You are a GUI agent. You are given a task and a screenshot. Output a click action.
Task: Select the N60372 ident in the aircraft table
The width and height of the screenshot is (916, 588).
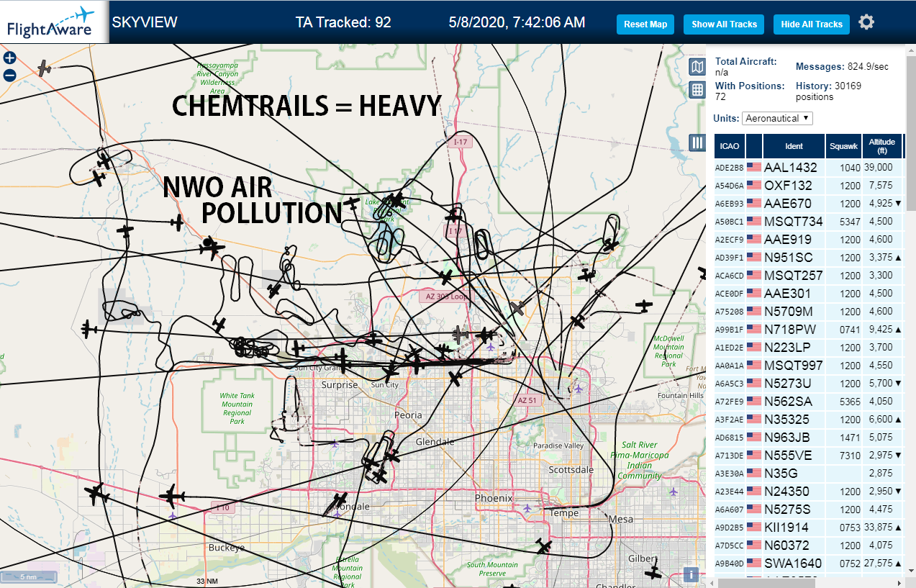(787, 545)
